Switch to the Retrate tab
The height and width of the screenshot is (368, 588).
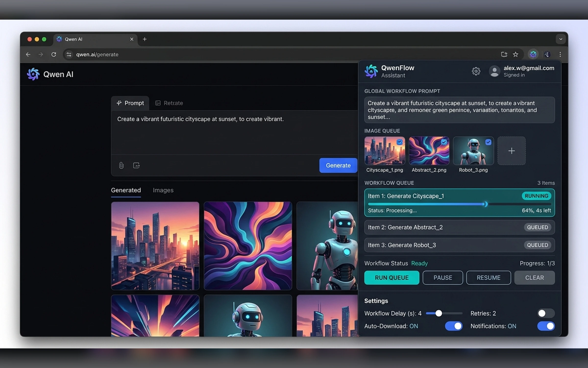(169, 103)
